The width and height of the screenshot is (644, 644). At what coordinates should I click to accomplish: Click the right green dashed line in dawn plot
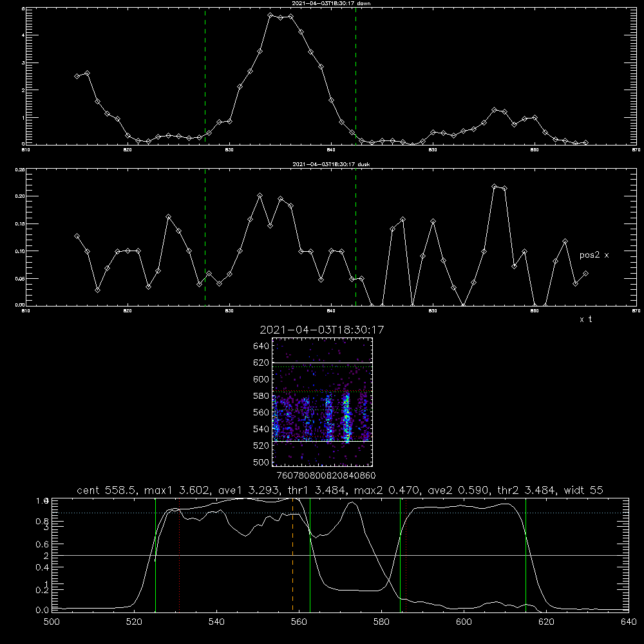click(x=355, y=76)
